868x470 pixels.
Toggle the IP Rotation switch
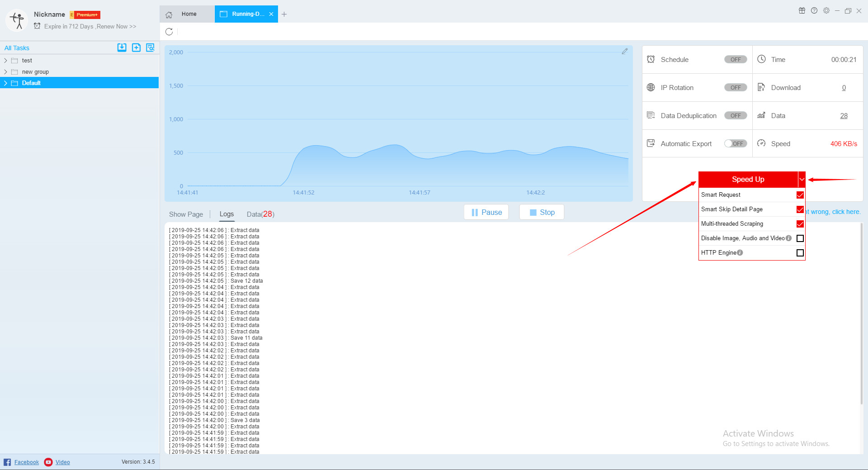736,87
